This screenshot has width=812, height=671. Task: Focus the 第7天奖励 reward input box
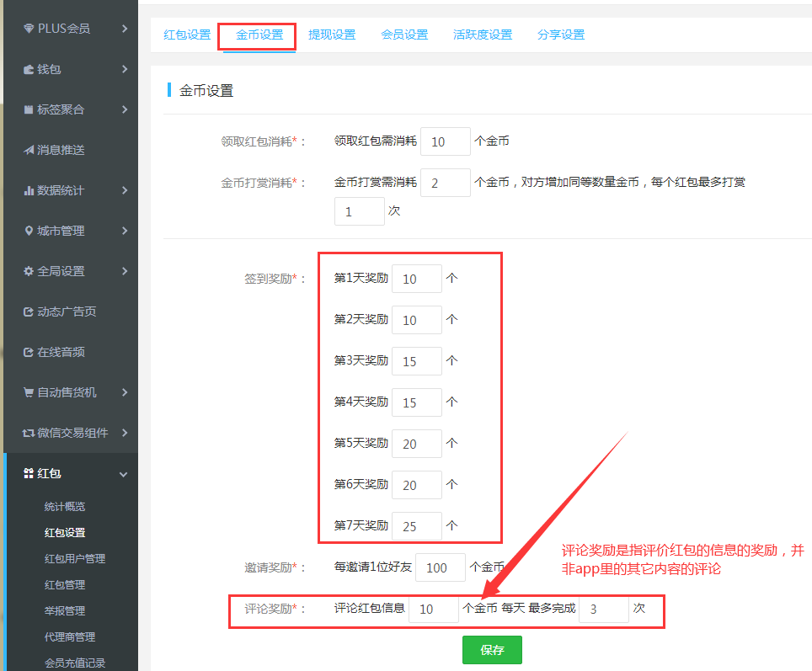pyautogui.click(x=416, y=526)
